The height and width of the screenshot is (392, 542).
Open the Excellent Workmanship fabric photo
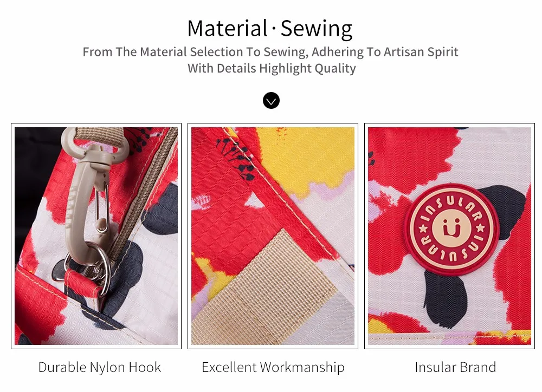[x=273, y=236]
